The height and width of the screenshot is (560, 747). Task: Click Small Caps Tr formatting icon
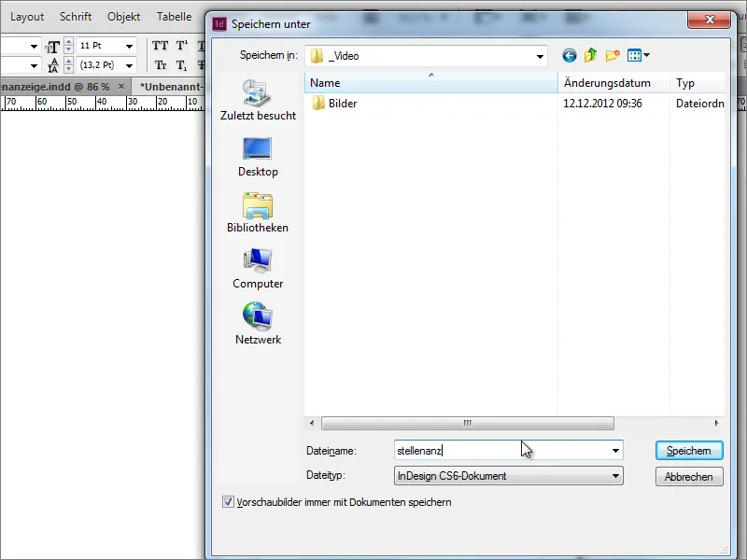click(x=161, y=65)
